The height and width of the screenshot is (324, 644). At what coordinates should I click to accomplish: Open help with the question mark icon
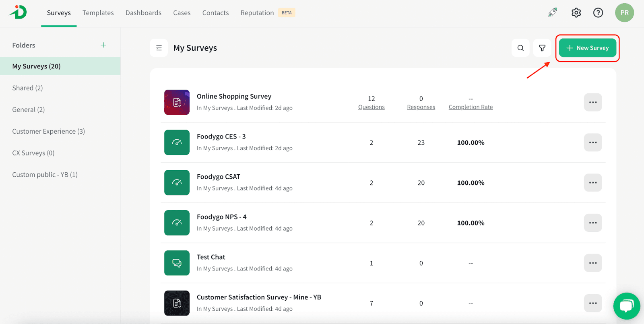(x=598, y=13)
